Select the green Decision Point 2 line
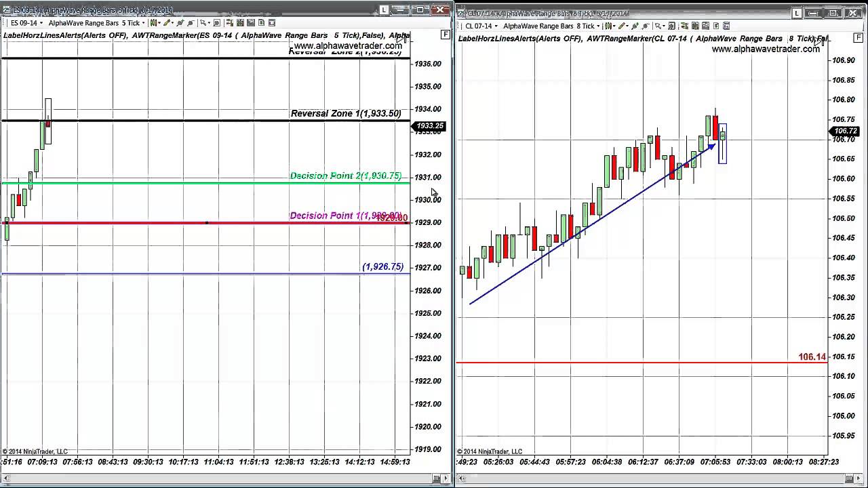This screenshot has width=868, height=488. tap(205, 183)
